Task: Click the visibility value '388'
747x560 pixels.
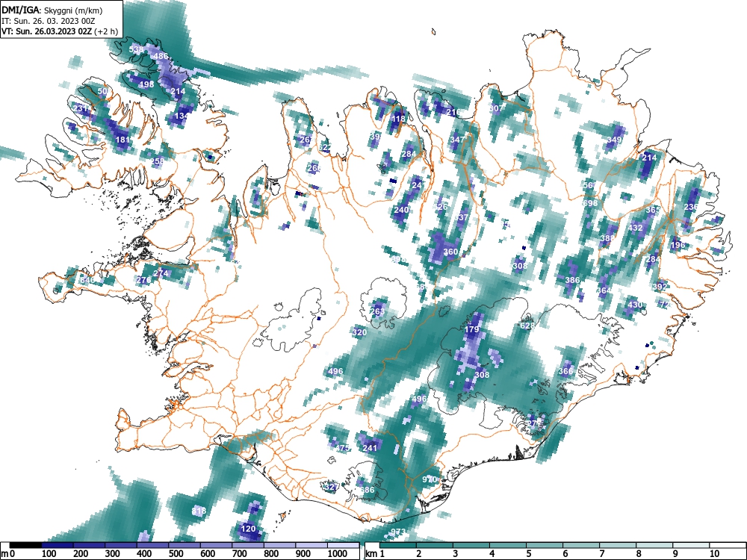Action: click(x=607, y=238)
